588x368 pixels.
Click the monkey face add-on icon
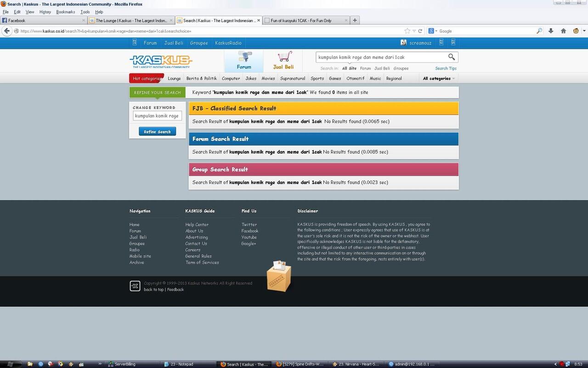[x=576, y=31]
